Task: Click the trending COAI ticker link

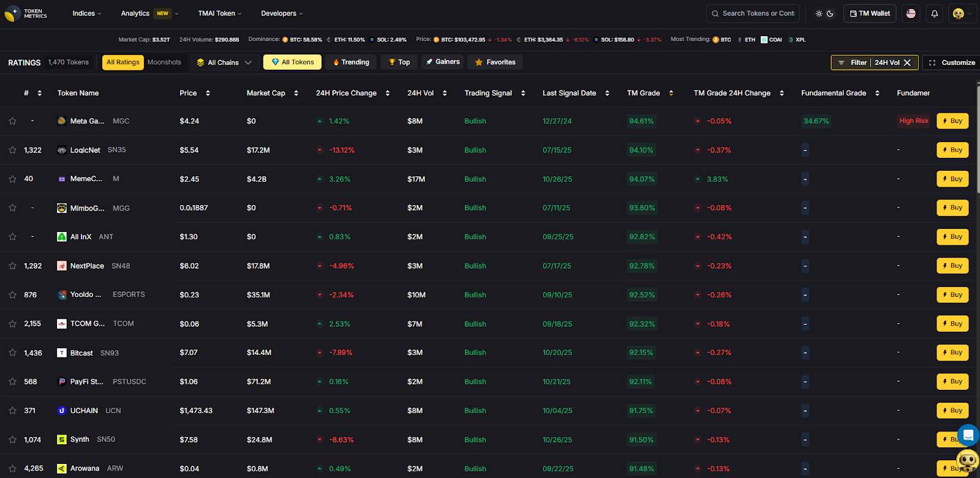Action: point(771,40)
